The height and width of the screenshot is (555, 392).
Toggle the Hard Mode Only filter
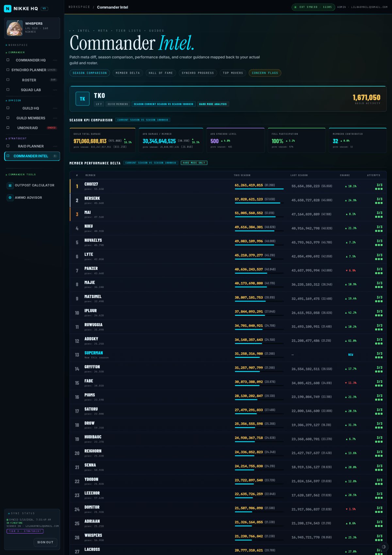[194, 163]
